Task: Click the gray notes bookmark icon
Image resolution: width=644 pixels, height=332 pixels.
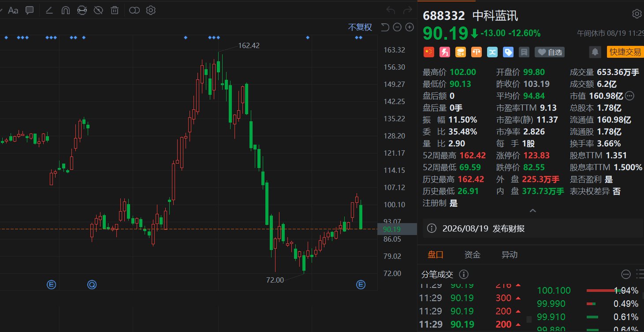Action: coord(524,52)
